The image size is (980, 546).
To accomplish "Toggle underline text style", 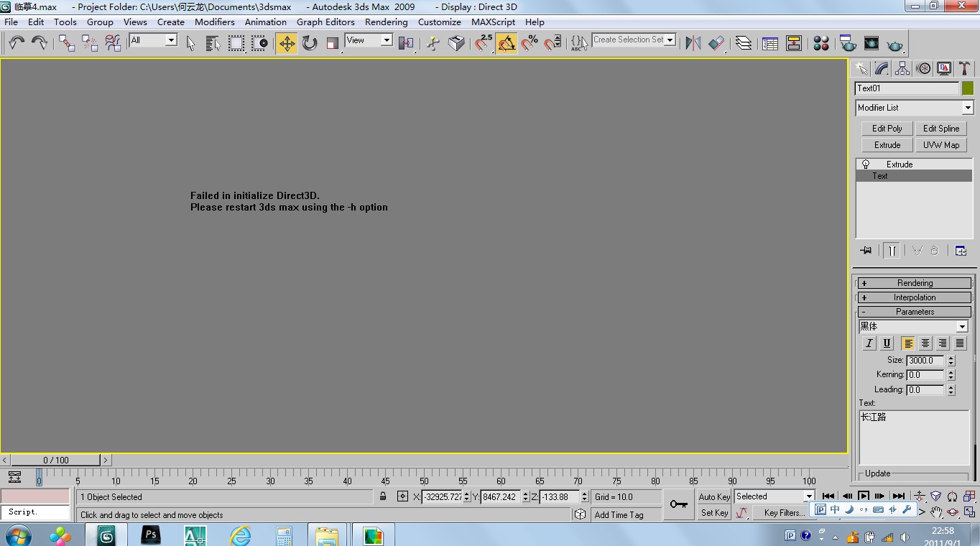I will pyautogui.click(x=887, y=343).
